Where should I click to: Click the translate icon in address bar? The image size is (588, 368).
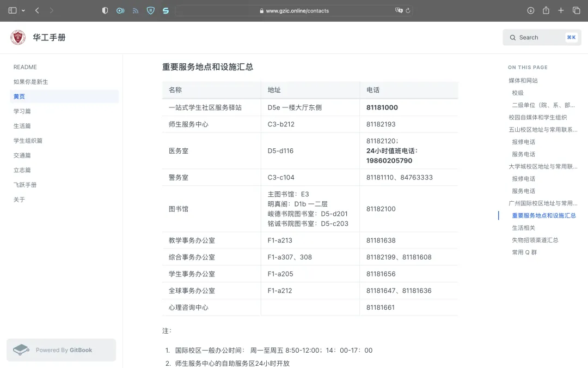(399, 10)
